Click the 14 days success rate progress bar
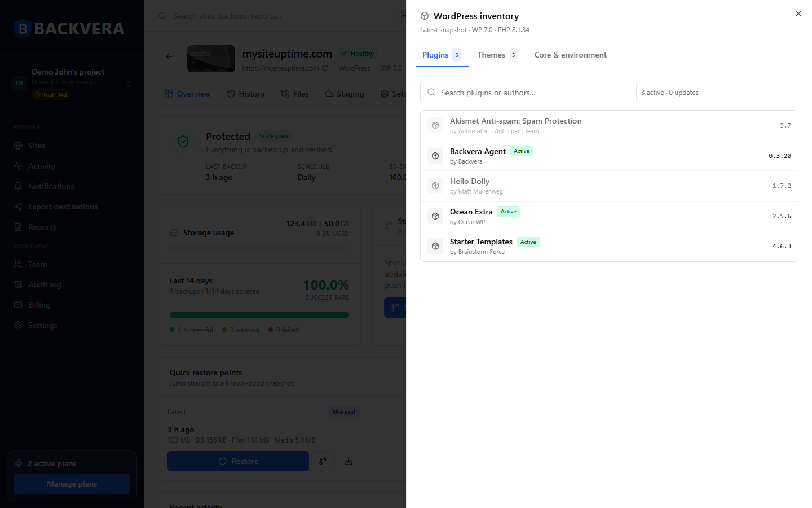The image size is (812, 508). click(x=259, y=315)
